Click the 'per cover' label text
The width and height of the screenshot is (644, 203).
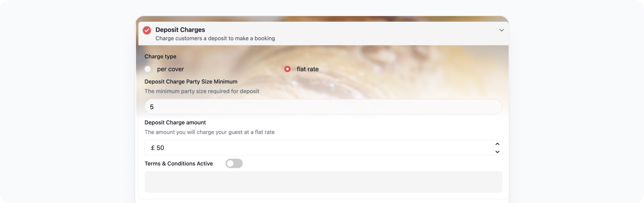pyautogui.click(x=170, y=69)
